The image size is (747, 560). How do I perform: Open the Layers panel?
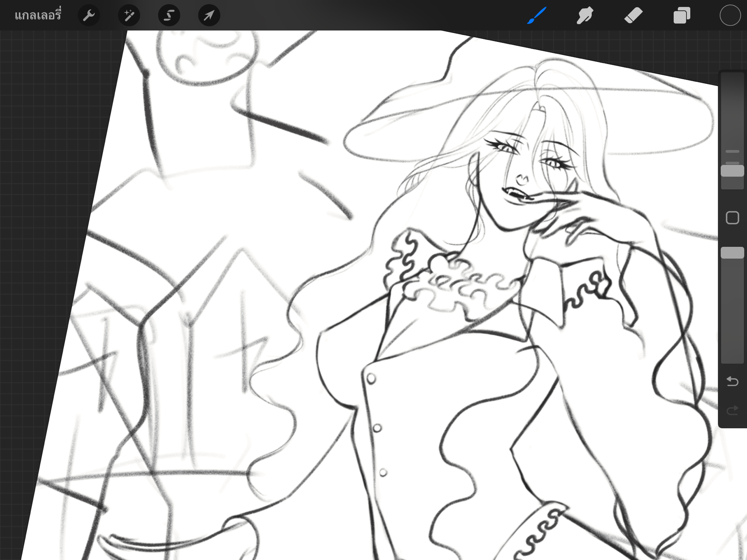(x=682, y=16)
